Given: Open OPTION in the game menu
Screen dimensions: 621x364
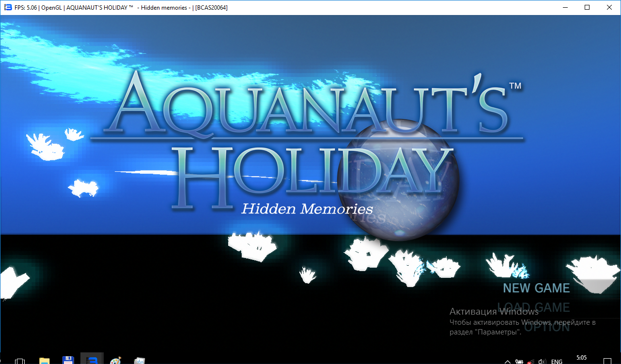Looking at the screenshot, I should coord(547,327).
